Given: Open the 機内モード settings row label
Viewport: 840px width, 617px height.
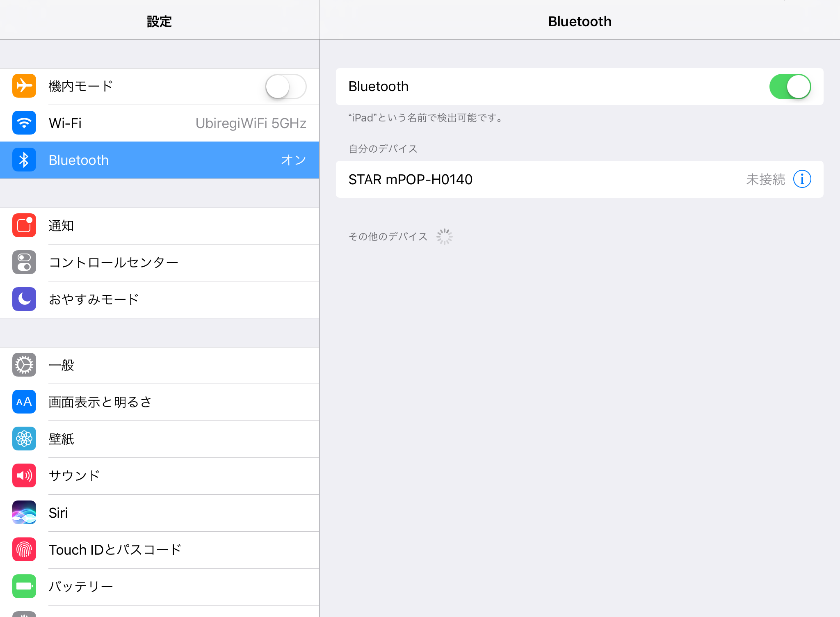Looking at the screenshot, I should [x=81, y=87].
